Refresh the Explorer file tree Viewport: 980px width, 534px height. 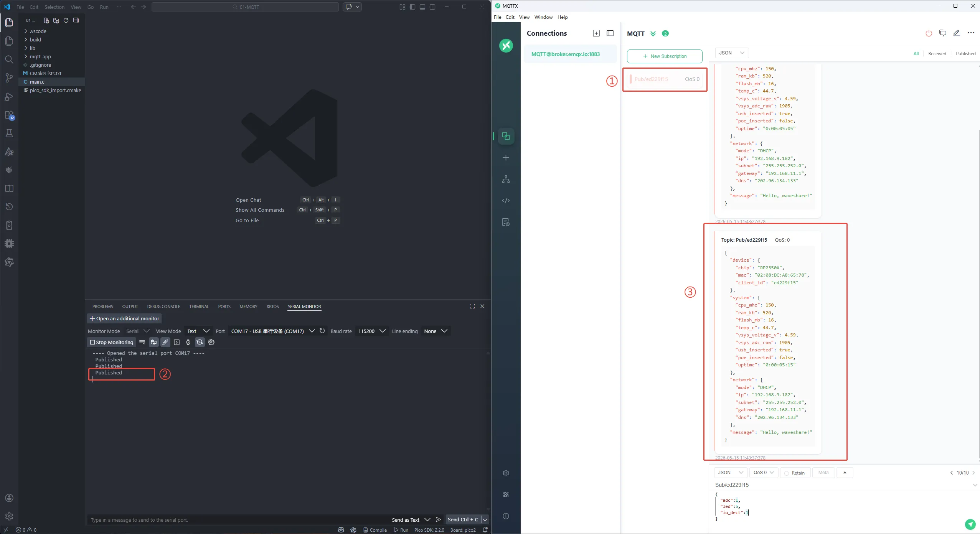(66, 20)
